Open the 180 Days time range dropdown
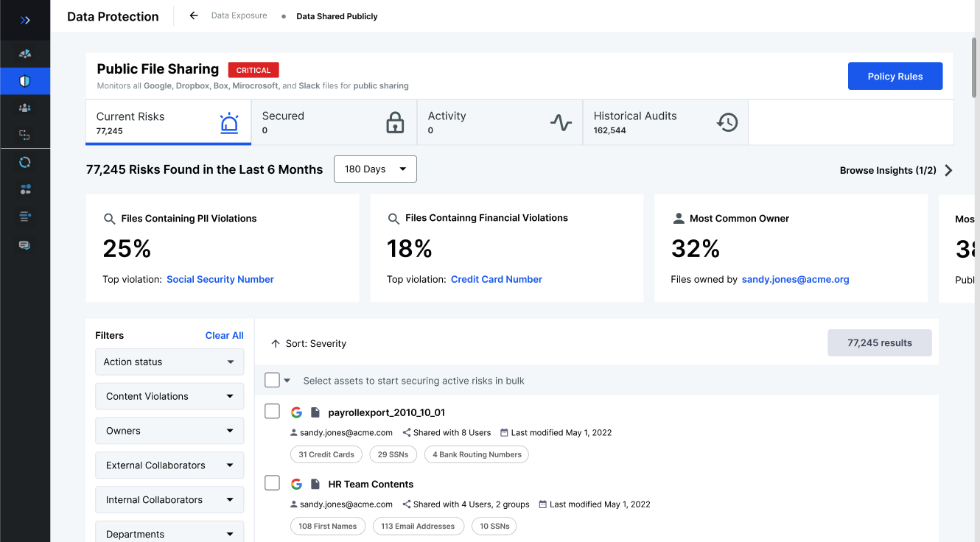Image resolution: width=980 pixels, height=542 pixels. coord(375,169)
